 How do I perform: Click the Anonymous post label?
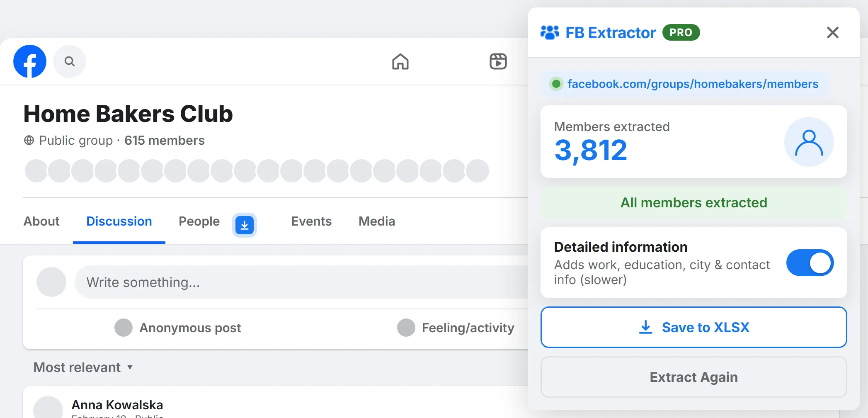190,328
